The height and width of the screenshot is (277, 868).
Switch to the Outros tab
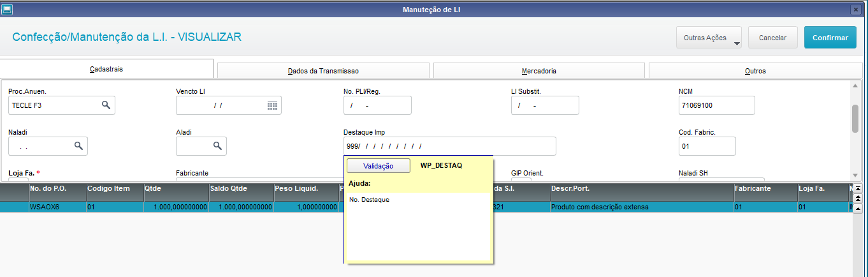[x=755, y=71]
